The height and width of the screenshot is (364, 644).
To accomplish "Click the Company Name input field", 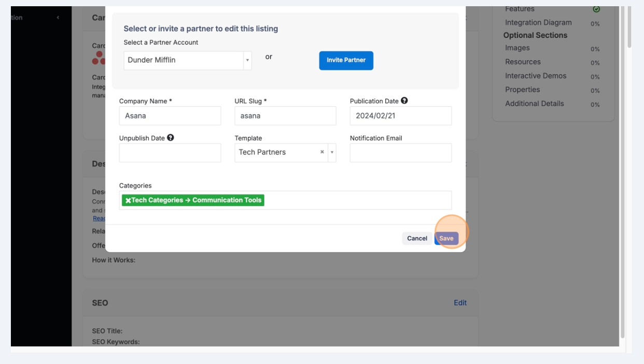I will (170, 116).
